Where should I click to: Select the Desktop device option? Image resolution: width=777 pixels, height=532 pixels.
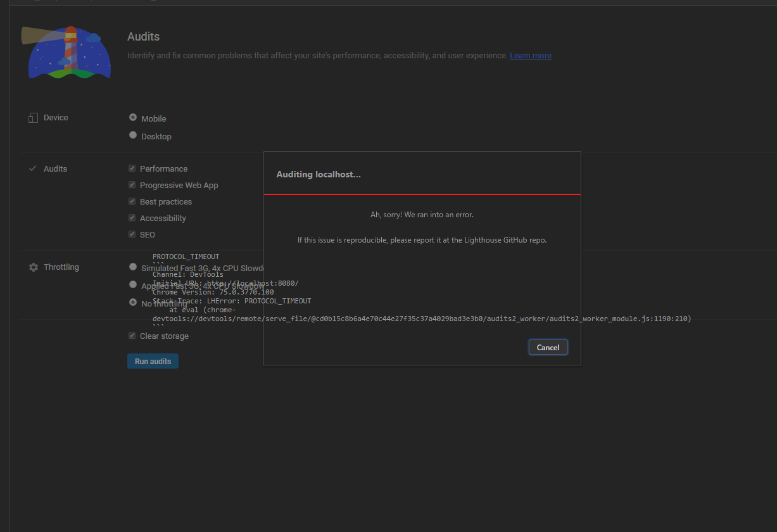133,134
